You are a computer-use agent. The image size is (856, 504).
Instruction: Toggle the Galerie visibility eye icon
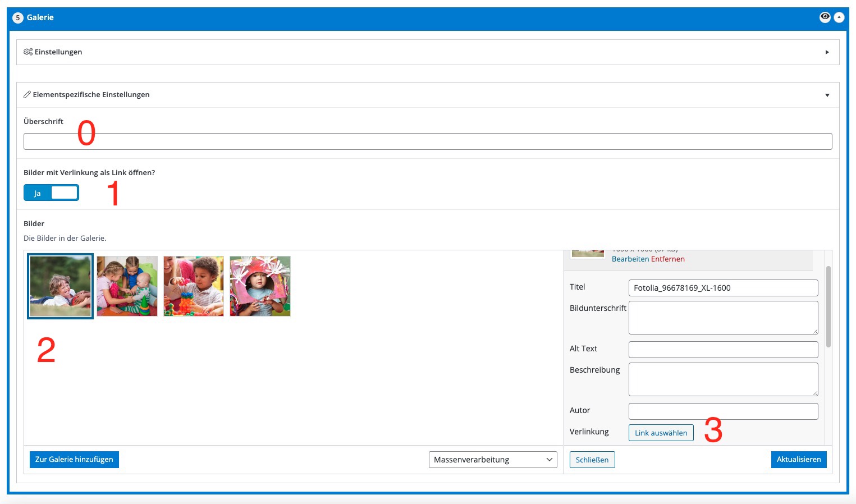pos(825,17)
